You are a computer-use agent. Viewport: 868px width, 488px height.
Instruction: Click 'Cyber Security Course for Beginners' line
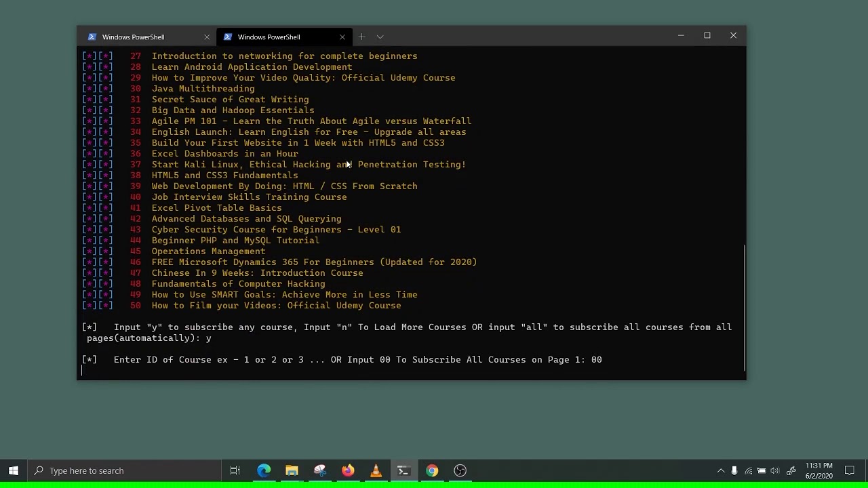tap(276, 230)
